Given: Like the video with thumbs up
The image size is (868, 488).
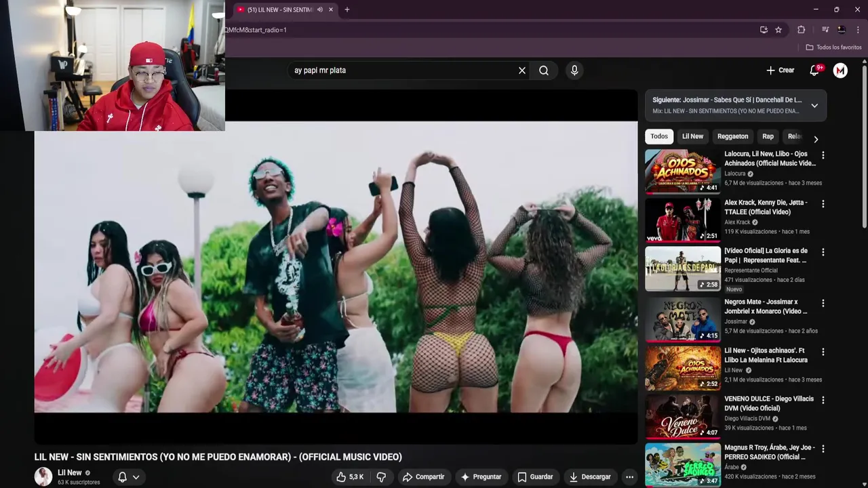Looking at the screenshot, I should point(350,477).
